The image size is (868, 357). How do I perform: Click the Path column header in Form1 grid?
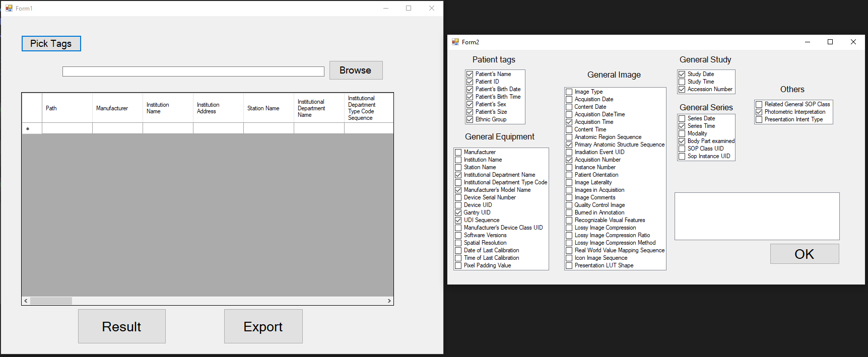pyautogui.click(x=67, y=108)
